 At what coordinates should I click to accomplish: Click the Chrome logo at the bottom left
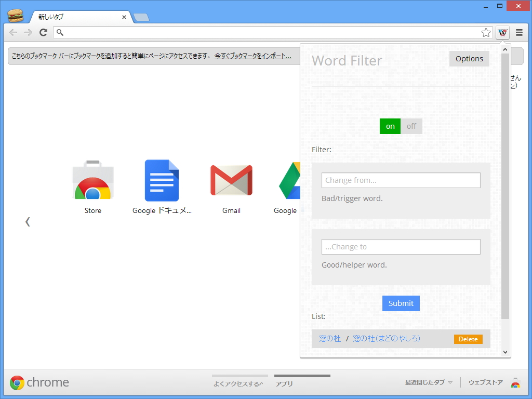coord(18,382)
